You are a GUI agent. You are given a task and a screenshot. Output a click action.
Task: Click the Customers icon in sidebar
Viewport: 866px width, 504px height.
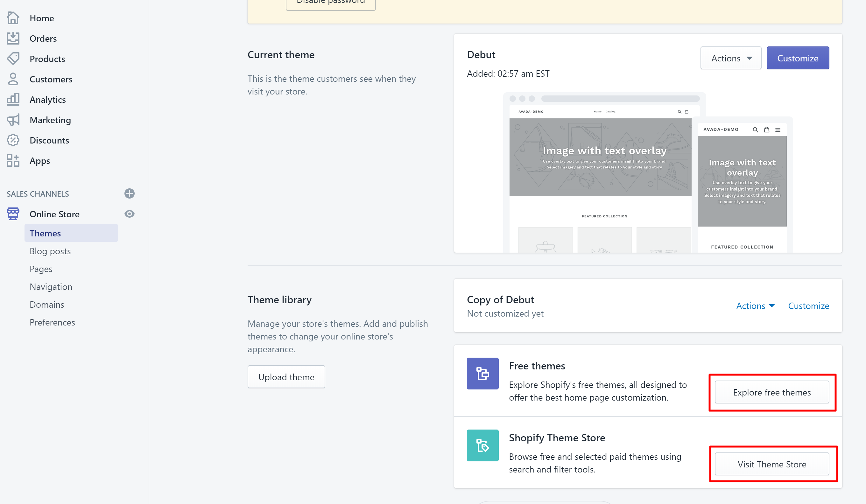pos(13,79)
